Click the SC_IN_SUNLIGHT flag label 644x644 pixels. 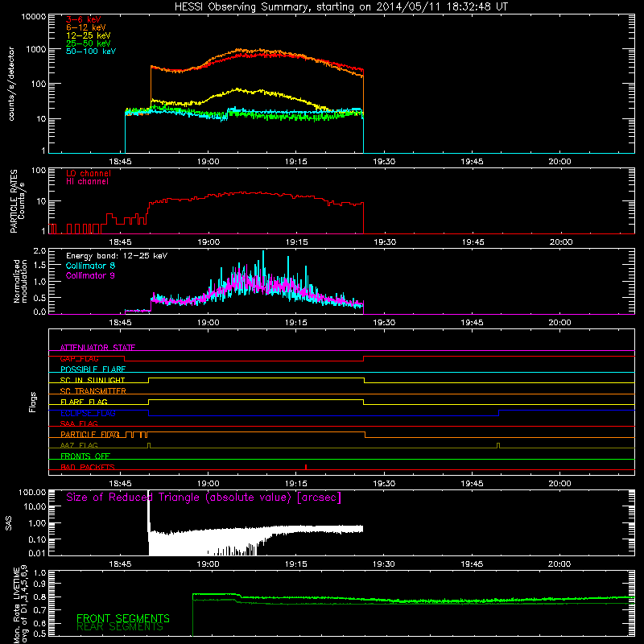[93, 380]
